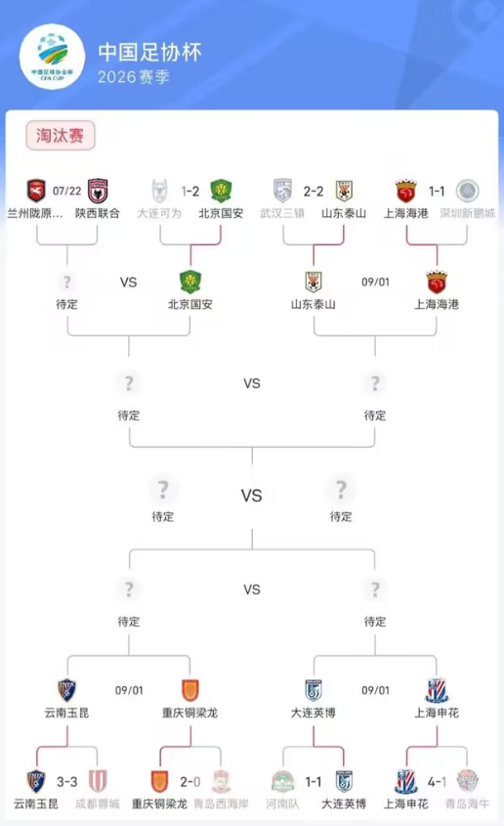Select the 淘汰赛 tab
This screenshot has height=826, width=504.
(x=61, y=135)
